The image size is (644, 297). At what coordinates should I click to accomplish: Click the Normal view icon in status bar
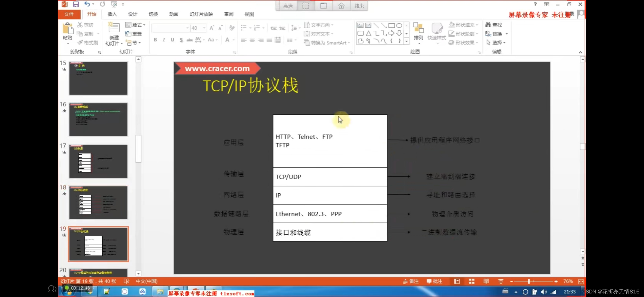click(457, 281)
